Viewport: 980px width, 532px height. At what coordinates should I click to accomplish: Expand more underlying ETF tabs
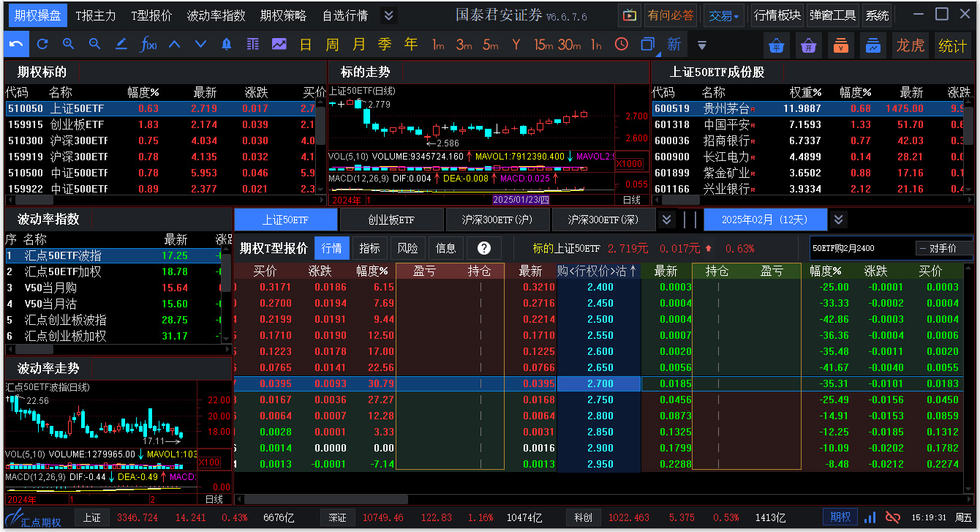(666, 220)
